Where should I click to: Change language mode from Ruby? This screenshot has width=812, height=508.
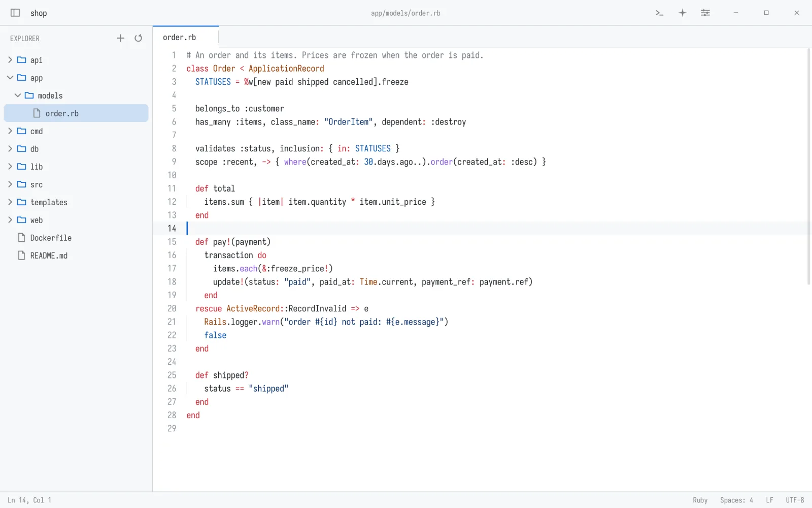click(700, 500)
